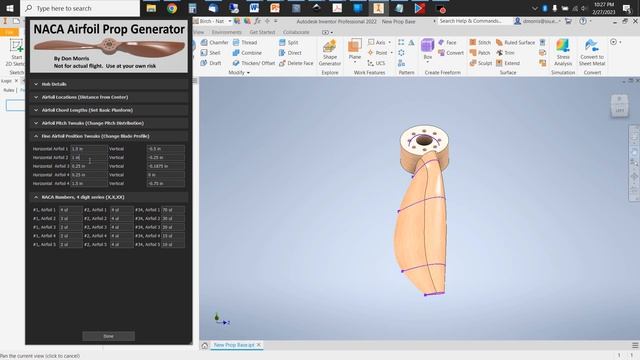The width and height of the screenshot is (640, 360).
Task: Click the taskbar search box
Action: click(80, 8)
